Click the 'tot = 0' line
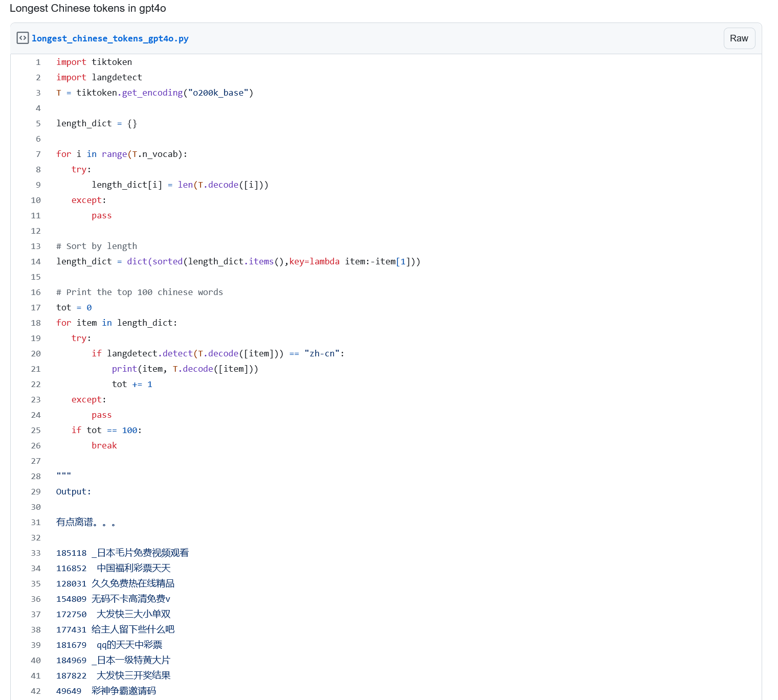 click(x=74, y=307)
